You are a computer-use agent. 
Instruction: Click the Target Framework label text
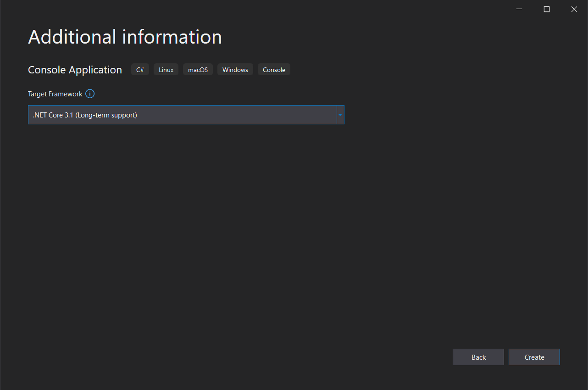coord(55,94)
